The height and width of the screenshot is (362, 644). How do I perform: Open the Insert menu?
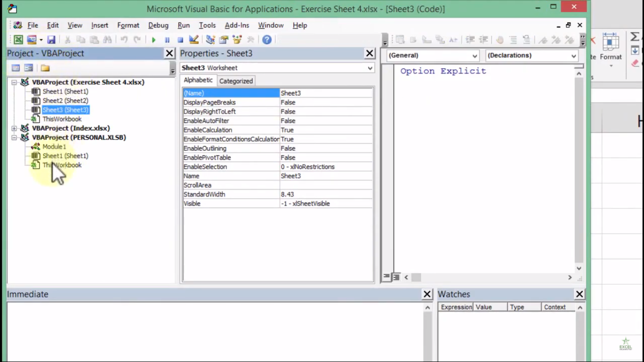pyautogui.click(x=99, y=25)
